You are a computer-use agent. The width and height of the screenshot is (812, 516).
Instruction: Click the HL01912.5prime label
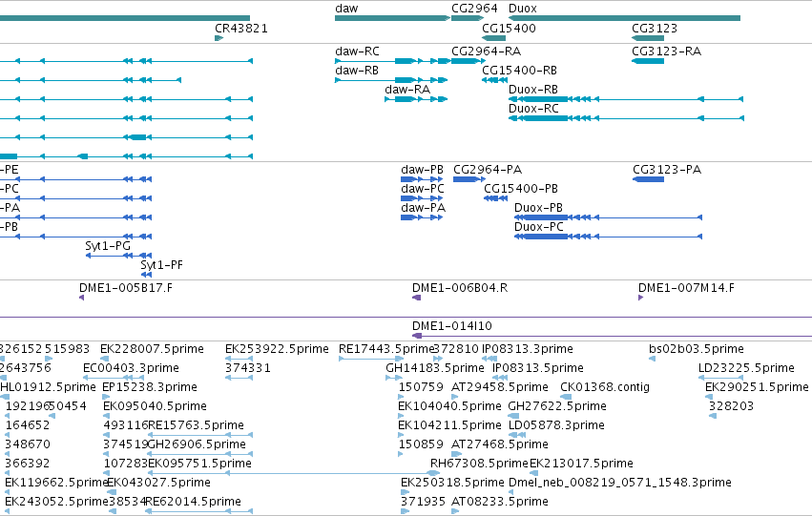pyautogui.click(x=48, y=387)
